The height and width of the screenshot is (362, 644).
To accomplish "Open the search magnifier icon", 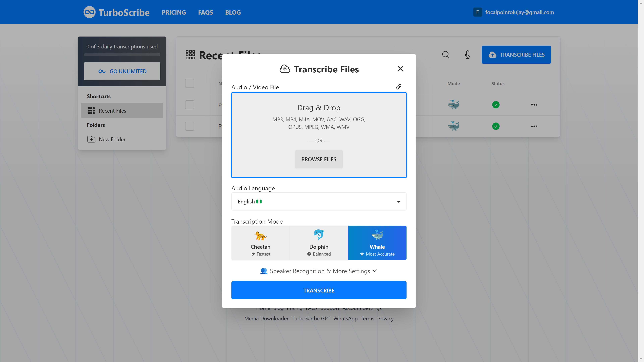I will coord(446,54).
